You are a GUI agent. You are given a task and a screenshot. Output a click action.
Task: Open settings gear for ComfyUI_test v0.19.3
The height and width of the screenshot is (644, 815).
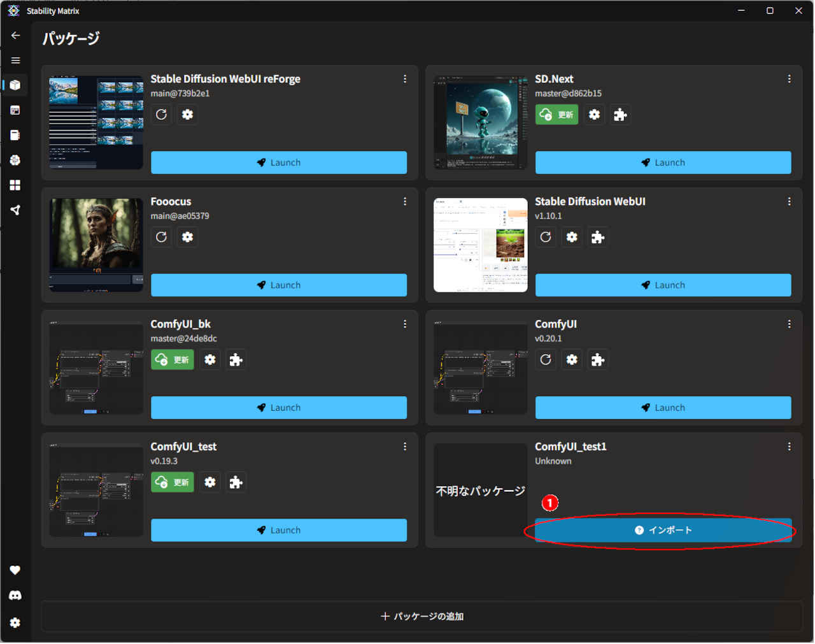(210, 482)
